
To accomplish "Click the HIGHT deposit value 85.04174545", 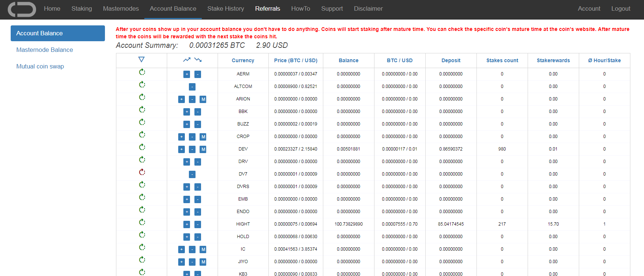I will (451, 224).
